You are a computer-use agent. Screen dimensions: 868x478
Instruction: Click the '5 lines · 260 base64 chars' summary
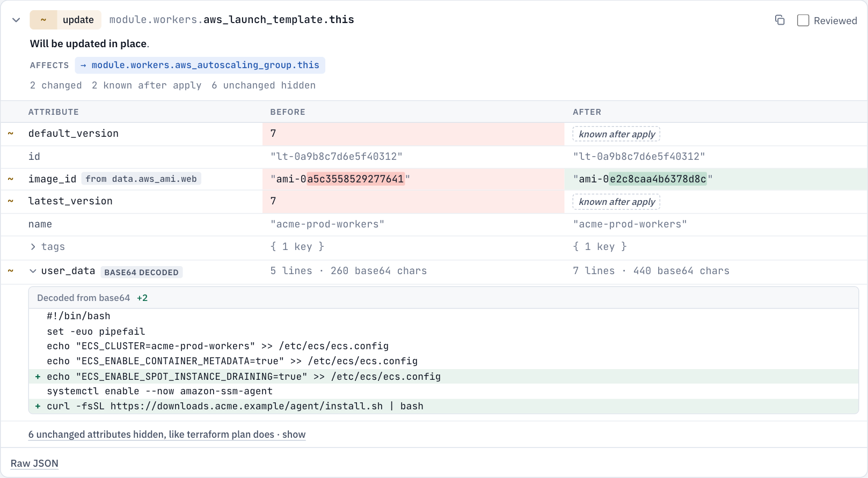tap(349, 271)
